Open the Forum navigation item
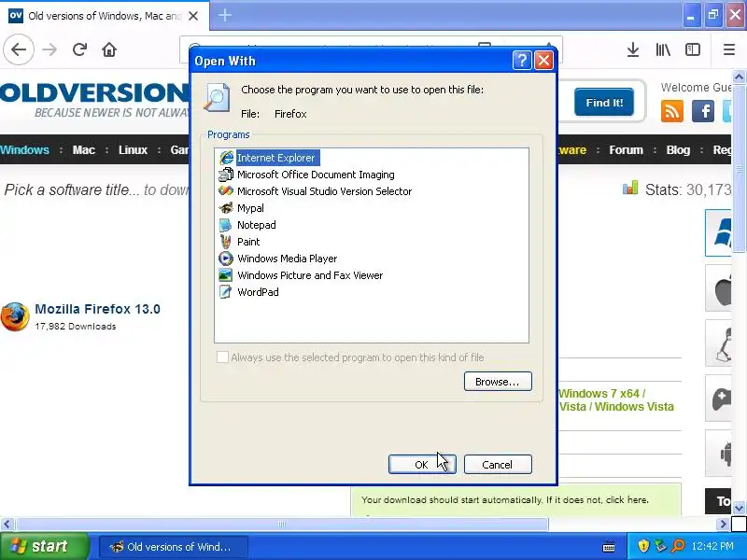 626,150
